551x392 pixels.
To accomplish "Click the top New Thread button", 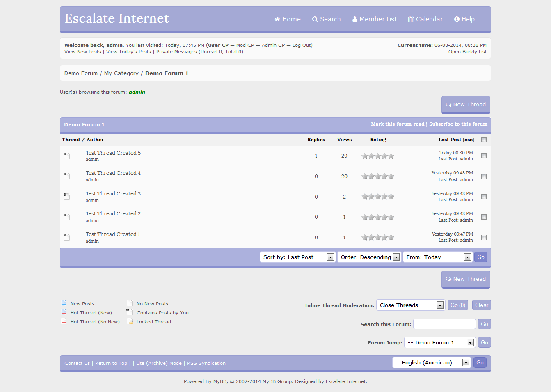I will tap(466, 105).
